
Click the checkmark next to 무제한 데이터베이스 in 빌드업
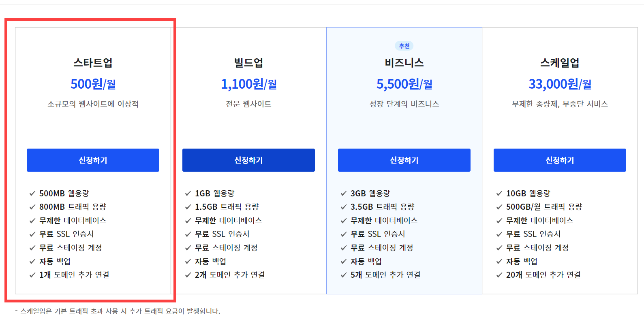[x=187, y=221]
